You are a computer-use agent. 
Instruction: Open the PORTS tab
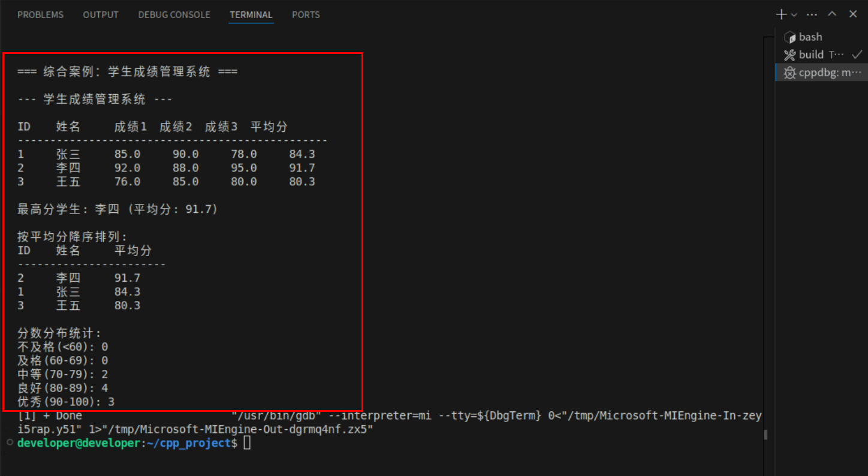tap(306, 14)
